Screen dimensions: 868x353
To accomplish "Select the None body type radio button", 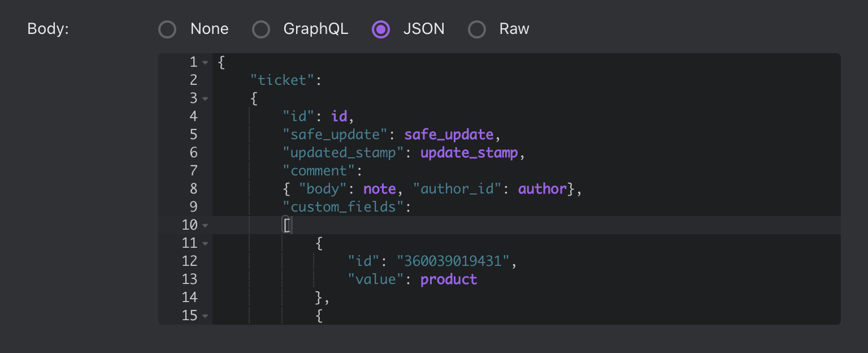I will (x=167, y=29).
